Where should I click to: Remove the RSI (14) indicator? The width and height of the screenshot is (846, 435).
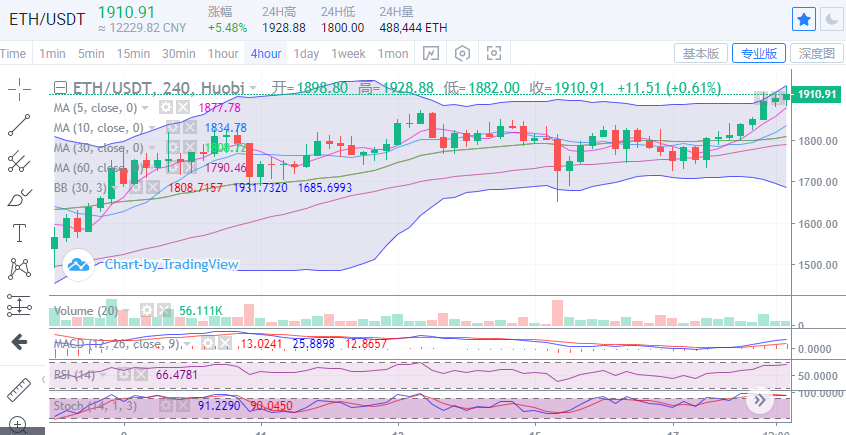point(141,375)
